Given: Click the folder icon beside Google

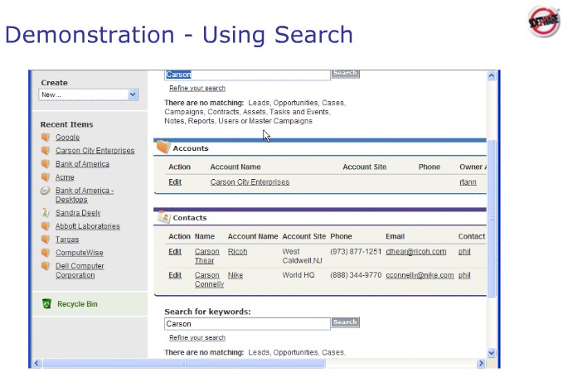Looking at the screenshot, I should [x=46, y=138].
